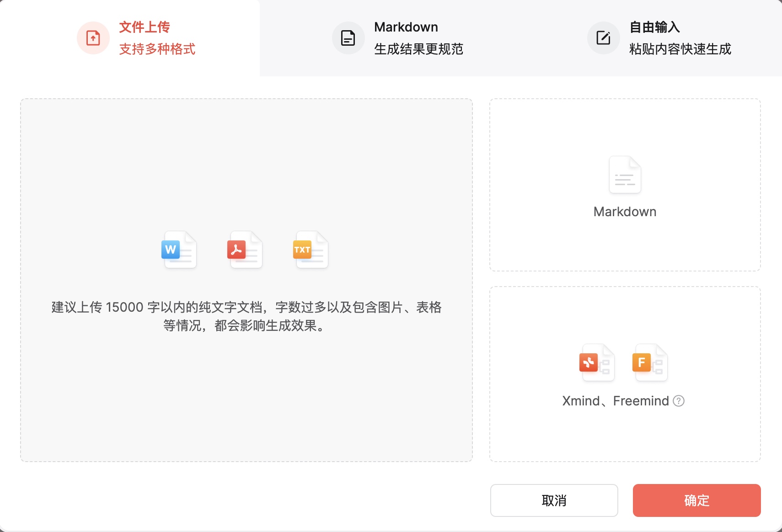Click the Markdown file icon in upload card

click(625, 175)
